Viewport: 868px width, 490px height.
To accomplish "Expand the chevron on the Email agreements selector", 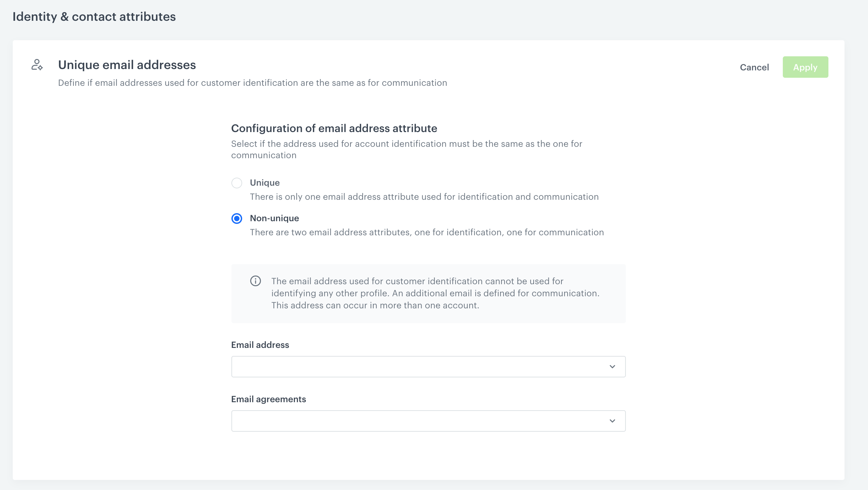I will [x=612, y=421].
